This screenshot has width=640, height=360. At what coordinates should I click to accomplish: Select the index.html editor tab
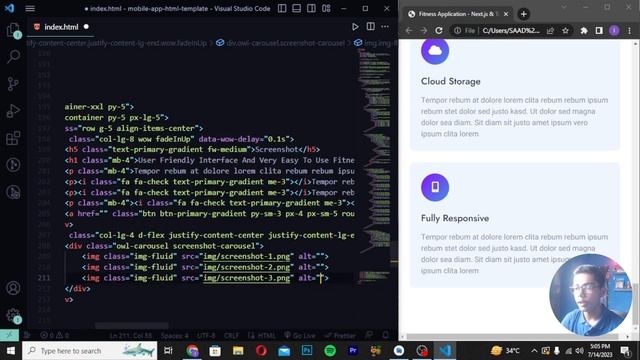click(61, 27)
